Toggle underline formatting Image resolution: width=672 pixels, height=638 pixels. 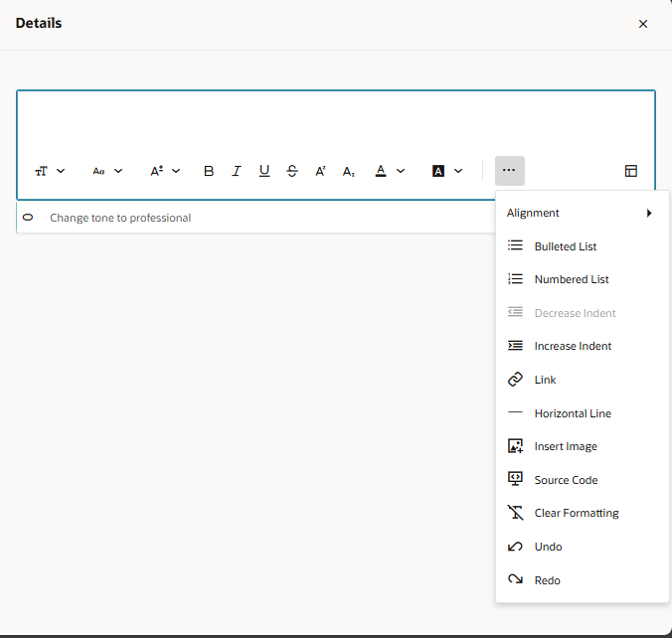click(x=264, y=171)
